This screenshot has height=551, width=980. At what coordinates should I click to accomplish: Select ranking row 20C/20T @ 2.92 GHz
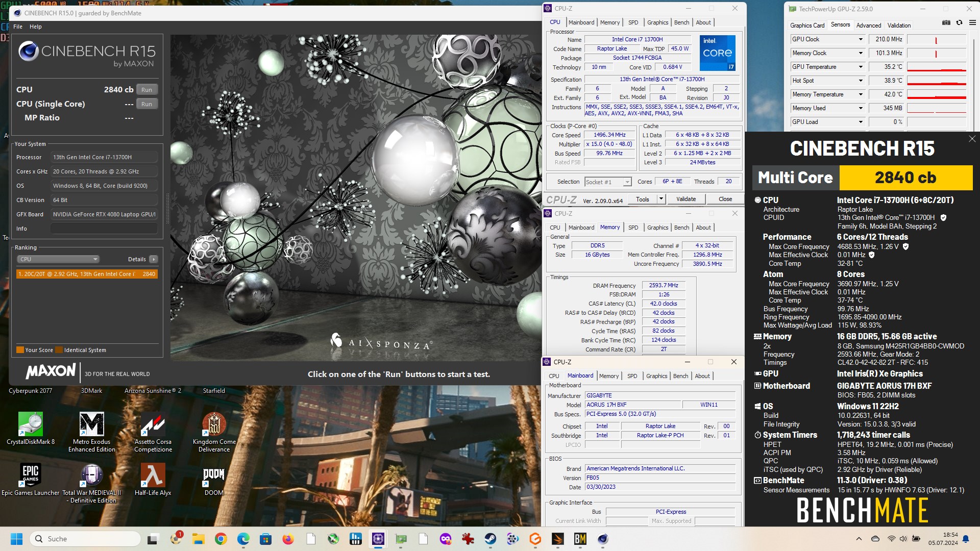[87, 274]
